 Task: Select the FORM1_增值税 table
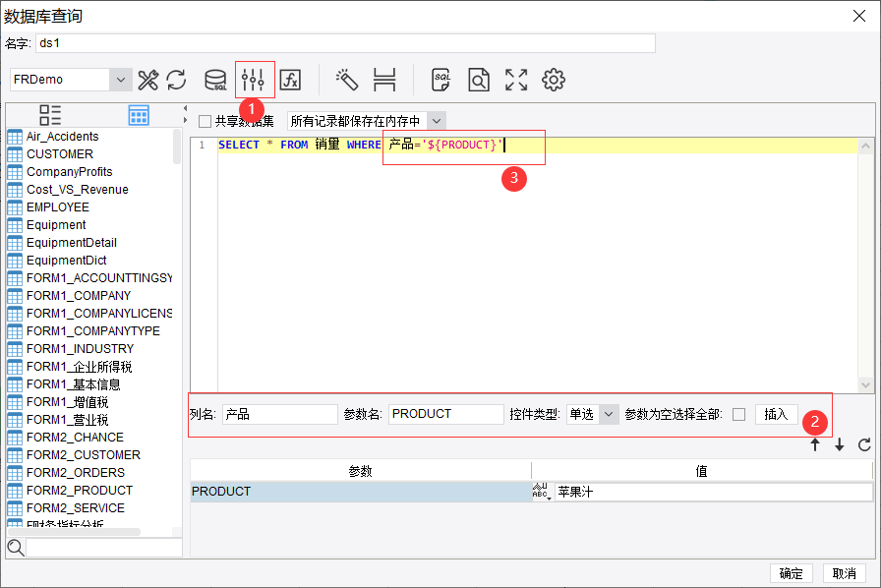click(x=68, y=402)
